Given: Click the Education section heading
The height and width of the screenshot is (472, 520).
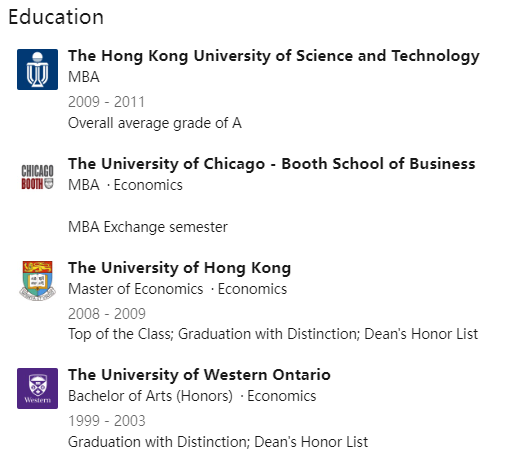Looking at the screenshot, I should 56,17.
